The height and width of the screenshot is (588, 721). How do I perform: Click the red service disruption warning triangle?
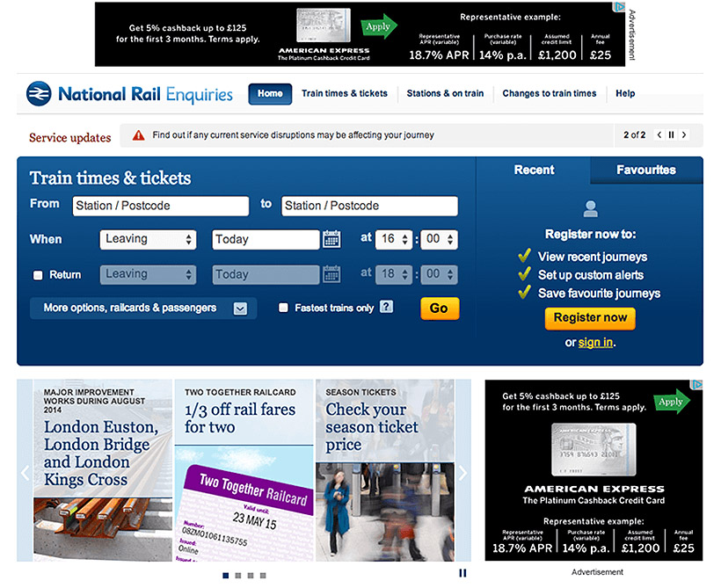[x=138, y=135]
